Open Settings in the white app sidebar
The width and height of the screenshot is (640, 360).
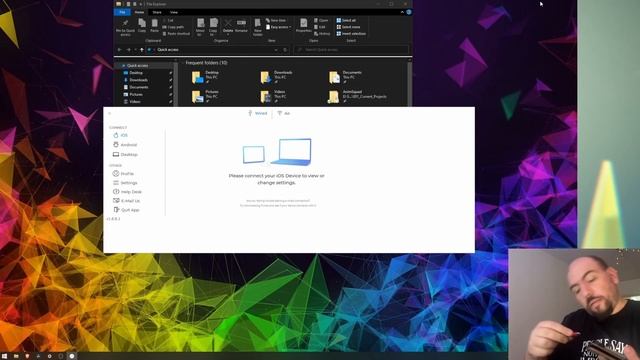[125, 183]
